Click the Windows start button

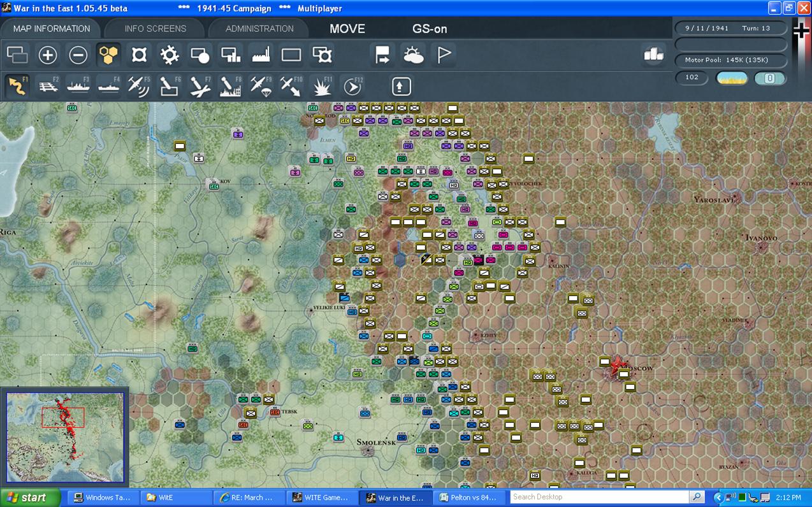pyautogui.click(x=30, y=497)
